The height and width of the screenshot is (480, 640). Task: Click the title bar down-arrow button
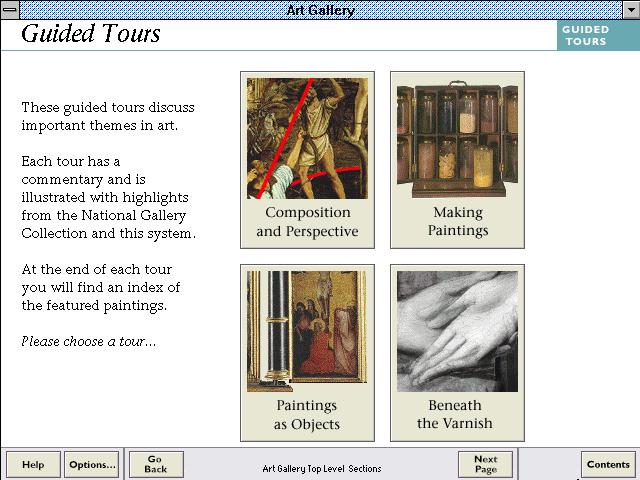pyautogui.click(x=631, y=9)
